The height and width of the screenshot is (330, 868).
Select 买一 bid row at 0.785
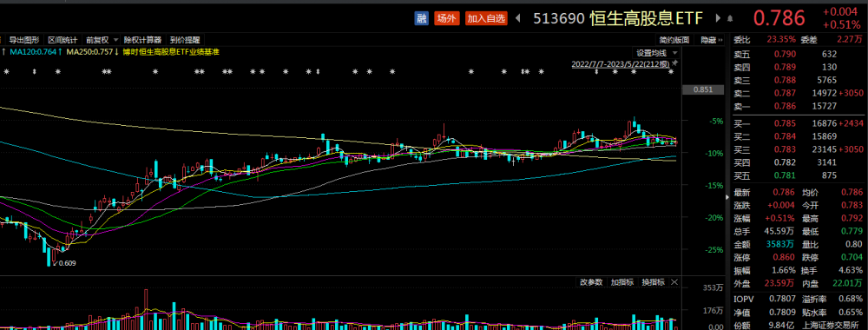click(x=798, y=123)
